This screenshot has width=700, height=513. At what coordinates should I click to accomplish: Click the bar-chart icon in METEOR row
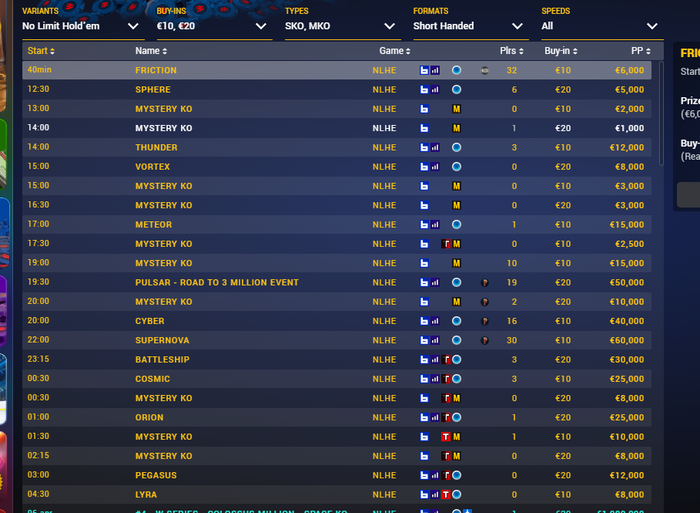[x=435, y=225]
